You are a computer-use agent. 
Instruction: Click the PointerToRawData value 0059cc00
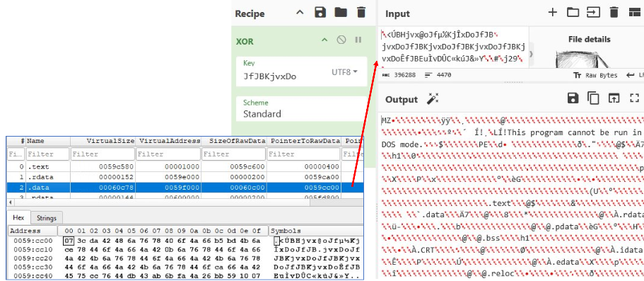(x=322, y=187)
